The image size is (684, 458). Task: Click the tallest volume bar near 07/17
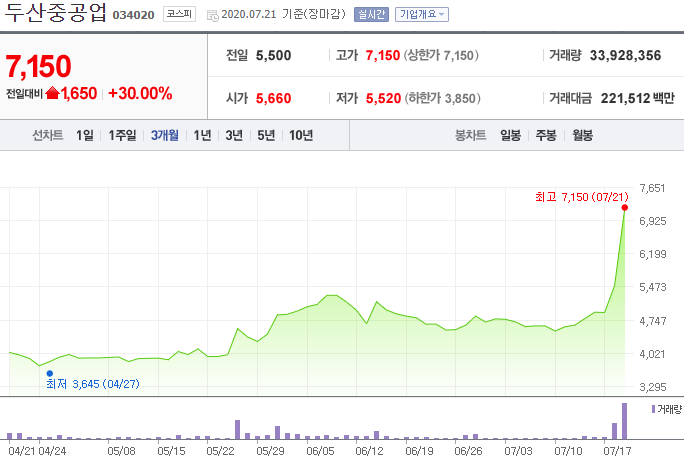pyautogui.click(x=624, y=421)
